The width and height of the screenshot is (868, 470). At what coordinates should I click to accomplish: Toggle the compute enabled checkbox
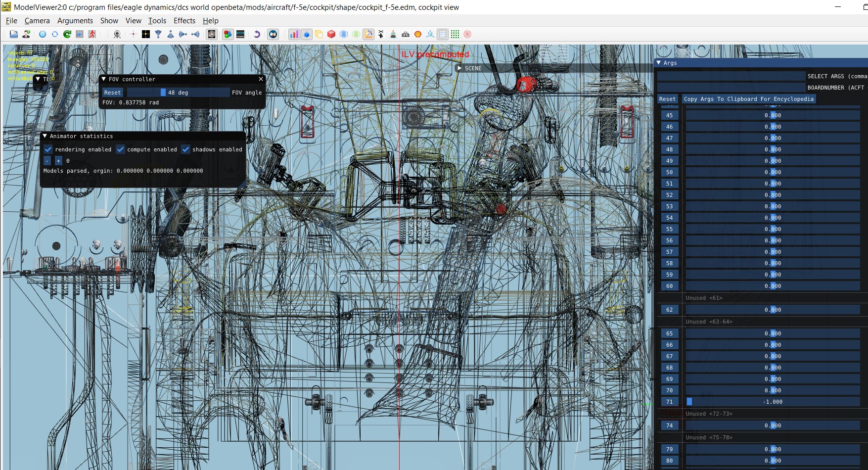[120, 149]
